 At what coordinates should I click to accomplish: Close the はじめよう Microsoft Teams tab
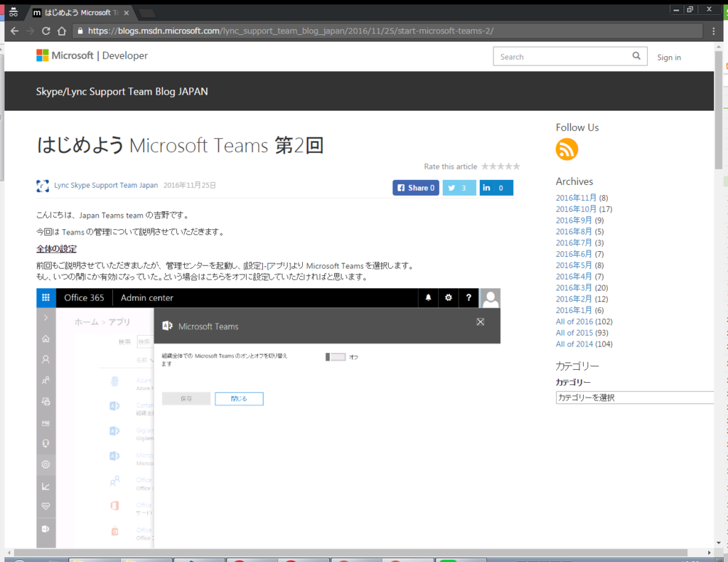[x=126, y=13]
